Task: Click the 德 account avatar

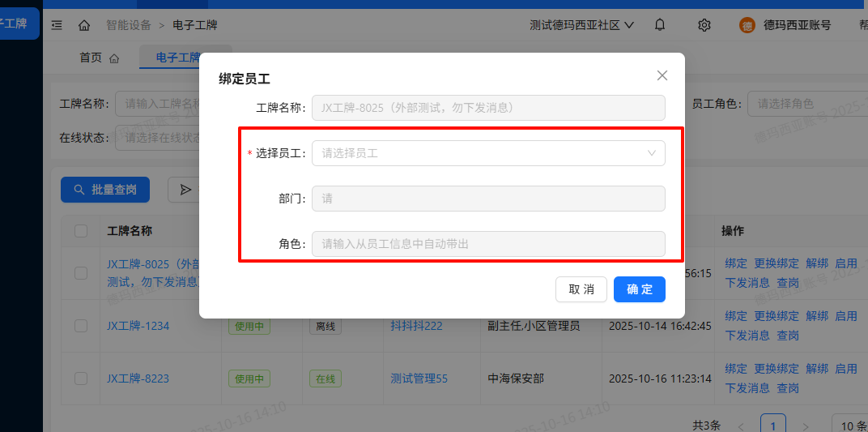Action: coord(747,25)
